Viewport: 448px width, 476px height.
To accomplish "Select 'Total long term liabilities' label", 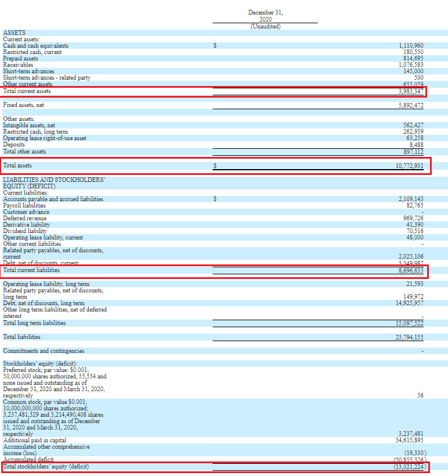I will (x=34, y=323).
